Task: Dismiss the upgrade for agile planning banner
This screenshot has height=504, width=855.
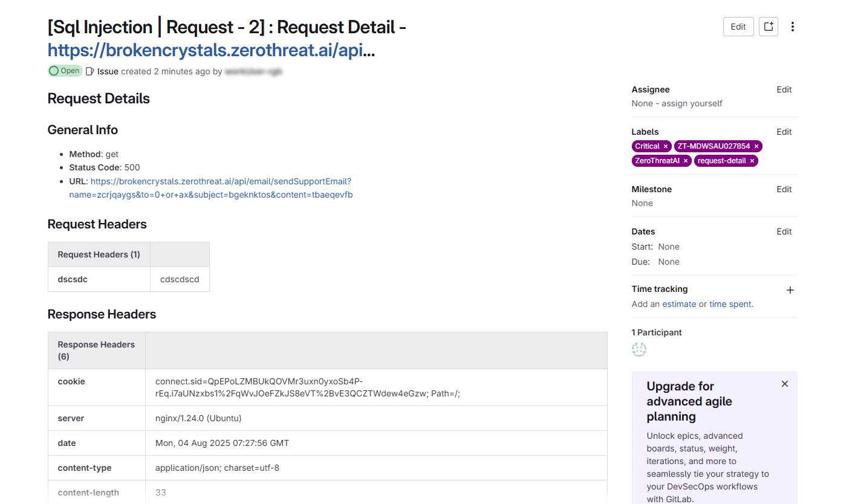Action: 785,384
